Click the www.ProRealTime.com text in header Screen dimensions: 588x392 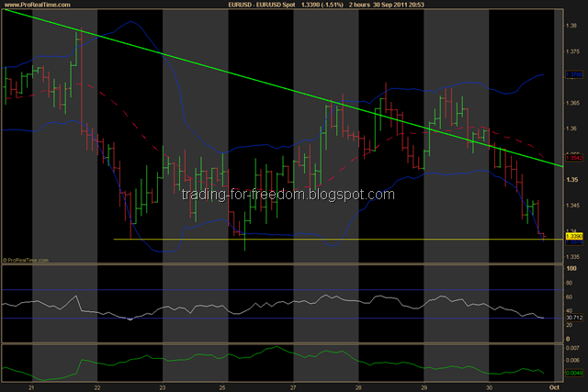pos(38,5)
